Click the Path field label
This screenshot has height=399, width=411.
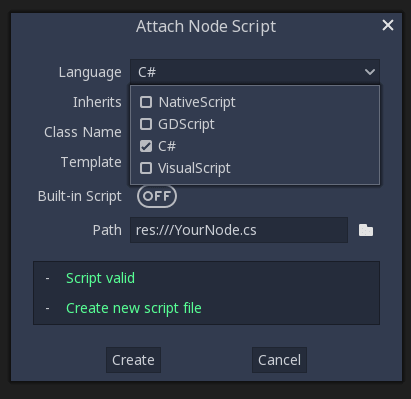pos(107,230)
